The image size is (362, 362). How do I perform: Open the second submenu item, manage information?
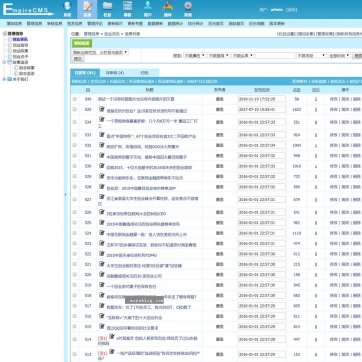[35, 24]
